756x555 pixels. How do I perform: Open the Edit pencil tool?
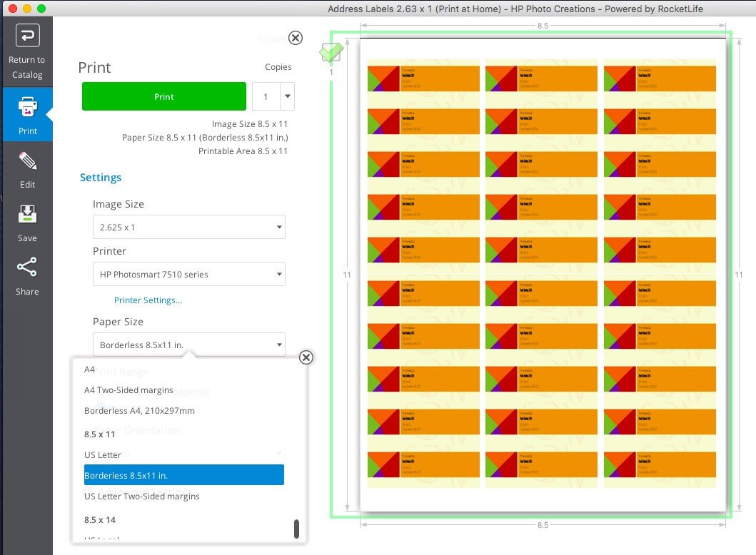tap(27, 161)
